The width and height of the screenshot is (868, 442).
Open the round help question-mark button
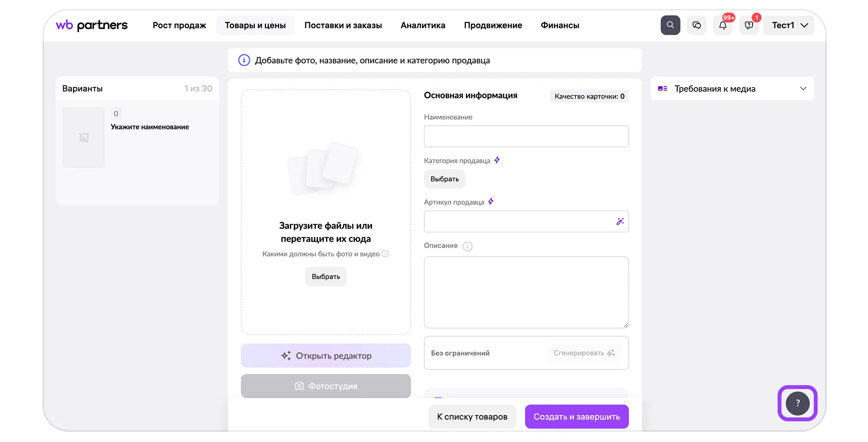tap(797, 403)
